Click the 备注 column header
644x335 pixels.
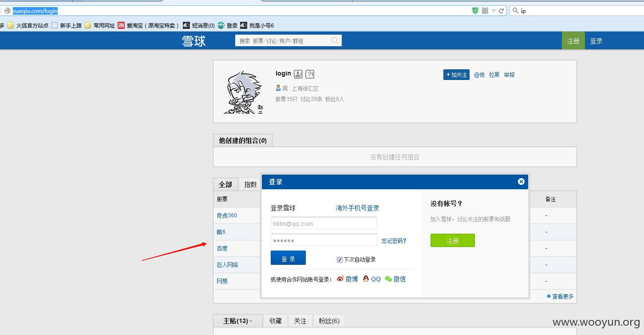coord(550,199)
